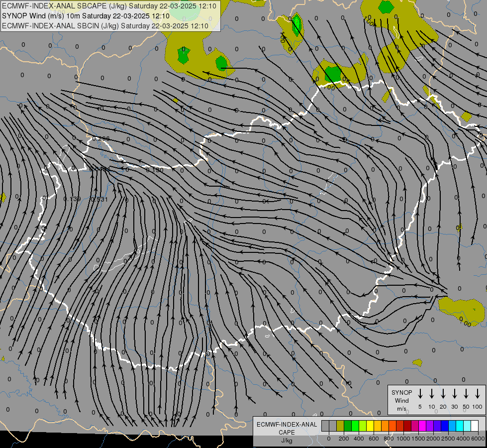
Task: Click the wind arrow above the 20 label
Action: pos(443,394)
